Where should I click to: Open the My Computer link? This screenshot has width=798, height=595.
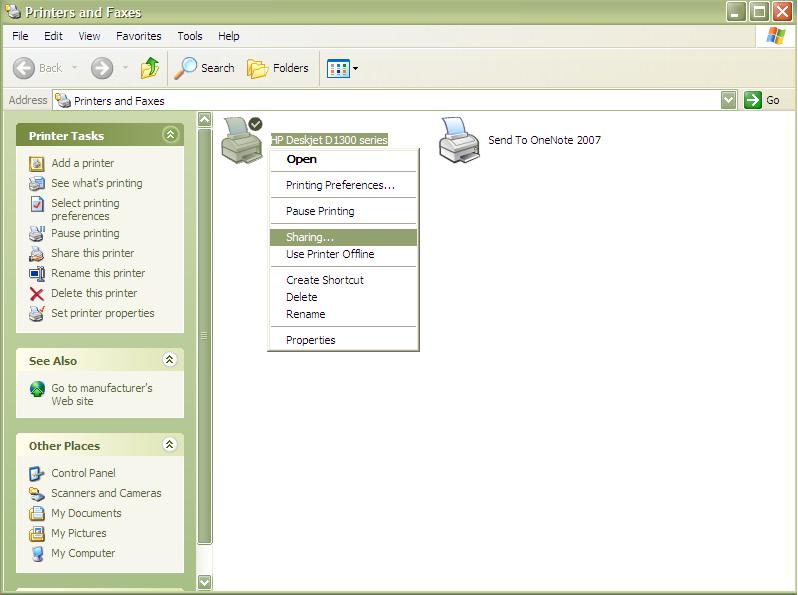tap(83, 553)
